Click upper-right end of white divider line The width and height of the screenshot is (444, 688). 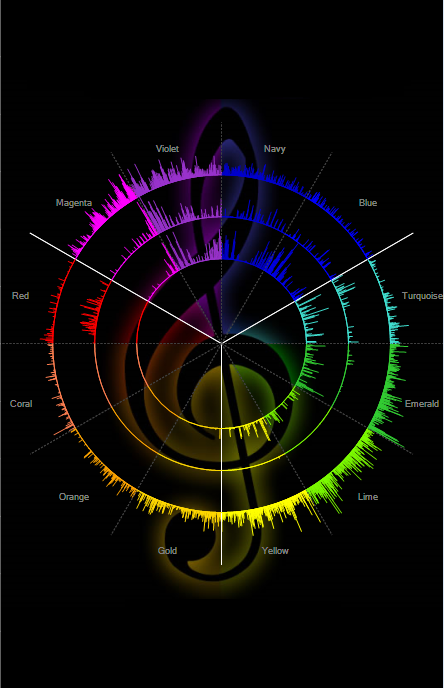pyautogui.click(x=412, y=234)
